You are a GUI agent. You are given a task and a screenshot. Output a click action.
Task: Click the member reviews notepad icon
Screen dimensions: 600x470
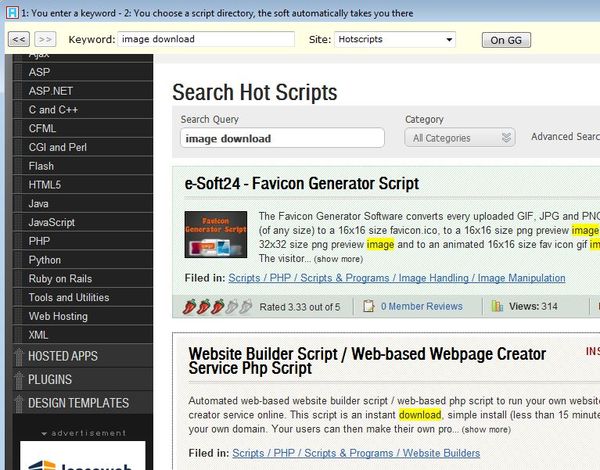368,306
